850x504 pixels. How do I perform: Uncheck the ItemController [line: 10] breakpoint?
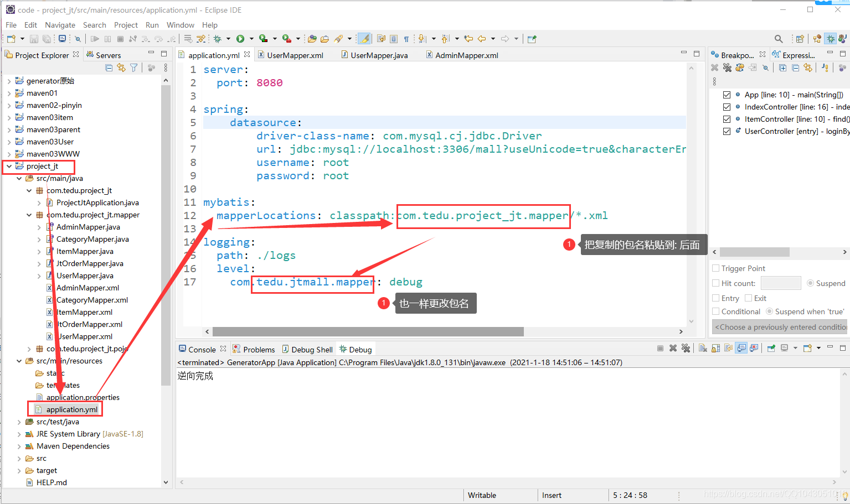pos(727,119)
